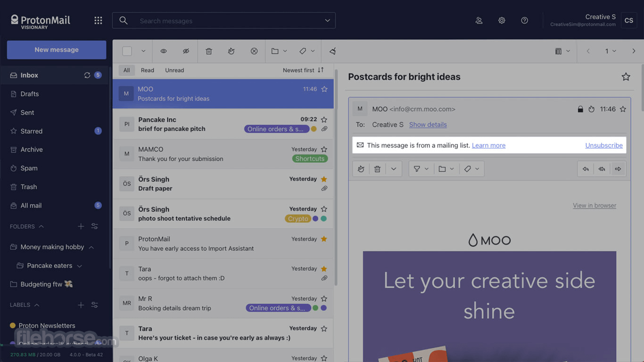Image resolution: width=644 pixels, height=362 pixels.
Task: Click the message list scrollbar
Action: (336, 177)
